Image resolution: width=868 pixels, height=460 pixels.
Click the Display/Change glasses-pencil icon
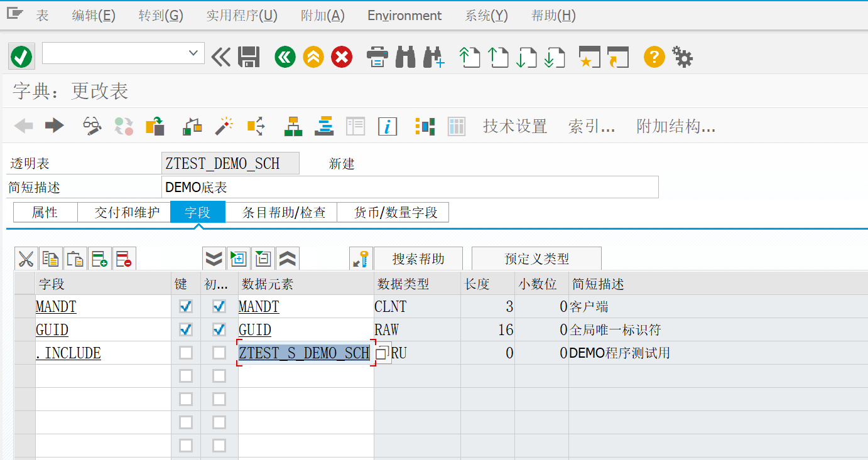click(x=92, y=126)
